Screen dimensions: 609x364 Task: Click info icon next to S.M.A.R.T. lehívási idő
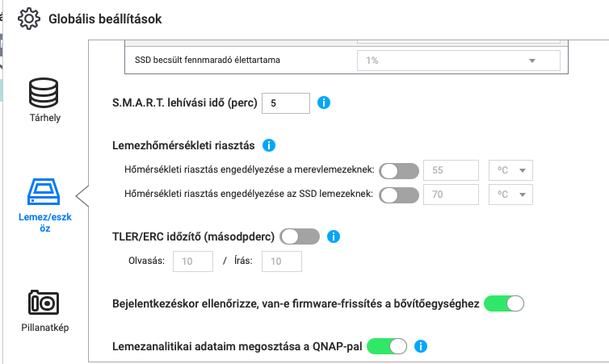[325, 103]
